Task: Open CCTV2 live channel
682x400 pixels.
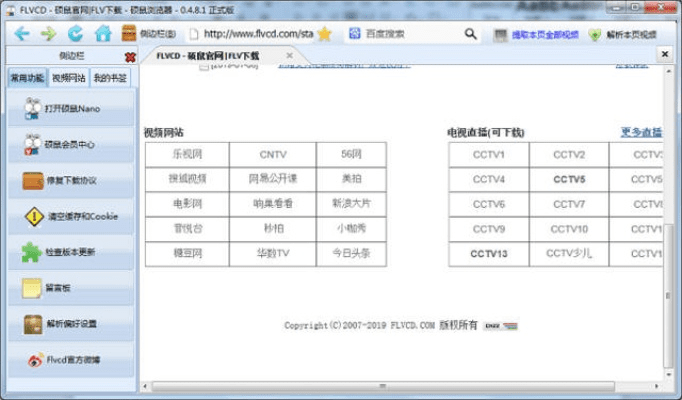Action: click(x=569, y=154)
